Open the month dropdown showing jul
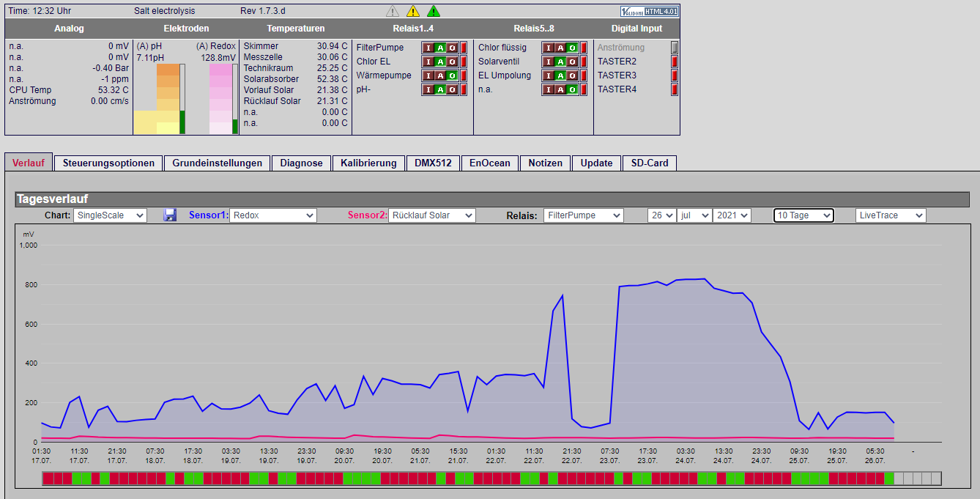Viewport: 980px width, 499px height. pos(694,215)
